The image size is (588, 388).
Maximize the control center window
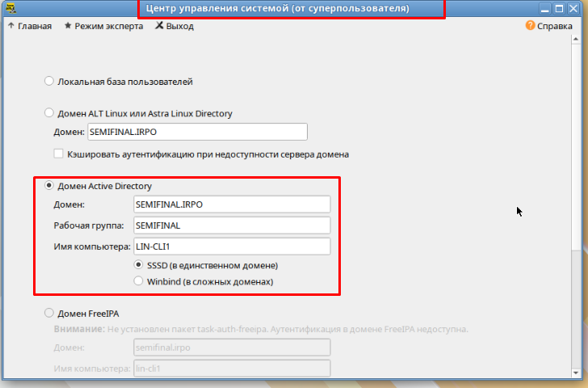point(560,10)
